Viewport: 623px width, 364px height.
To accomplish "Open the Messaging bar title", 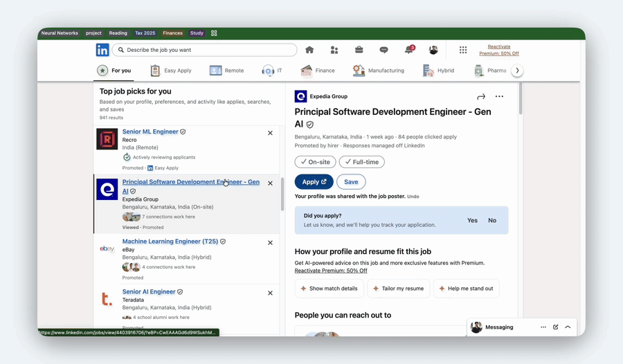I will [x=499, y=327].
